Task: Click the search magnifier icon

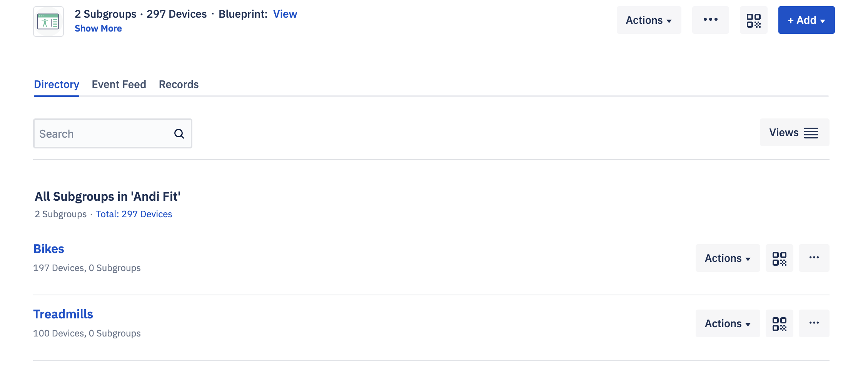Action: [179, 134]
